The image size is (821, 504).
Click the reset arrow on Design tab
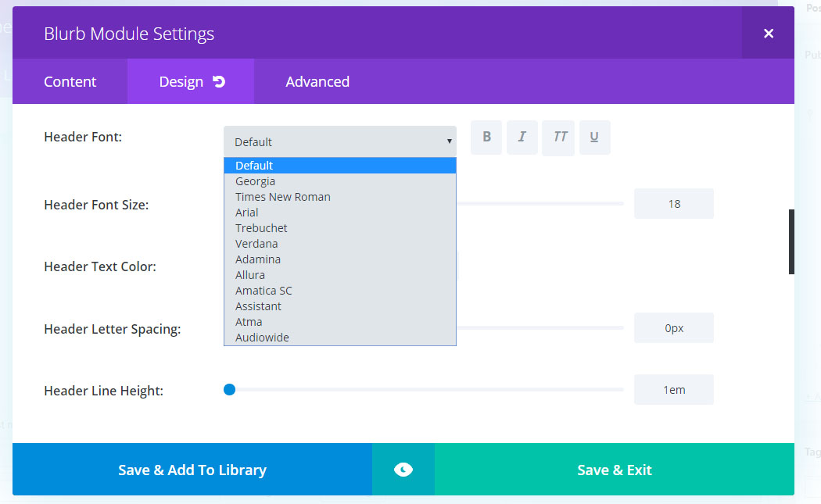pyautogui.click(x=219, y=81)
